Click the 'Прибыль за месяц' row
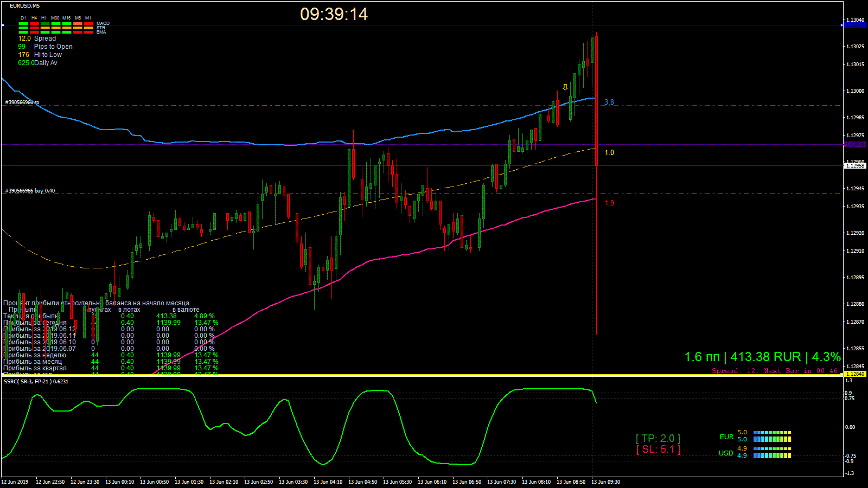This screenshot has height=488, width=868. (111, 362)
